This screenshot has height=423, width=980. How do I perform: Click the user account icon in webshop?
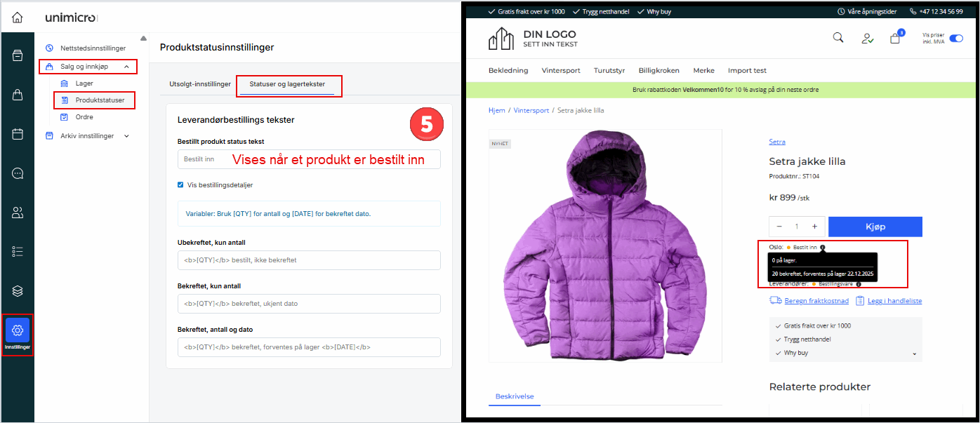click(x=867, y=39)
